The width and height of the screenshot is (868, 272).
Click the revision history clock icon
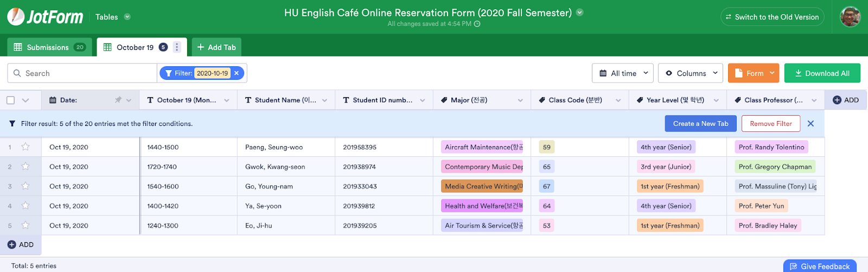pyautogui.click(x=477, y=24)
